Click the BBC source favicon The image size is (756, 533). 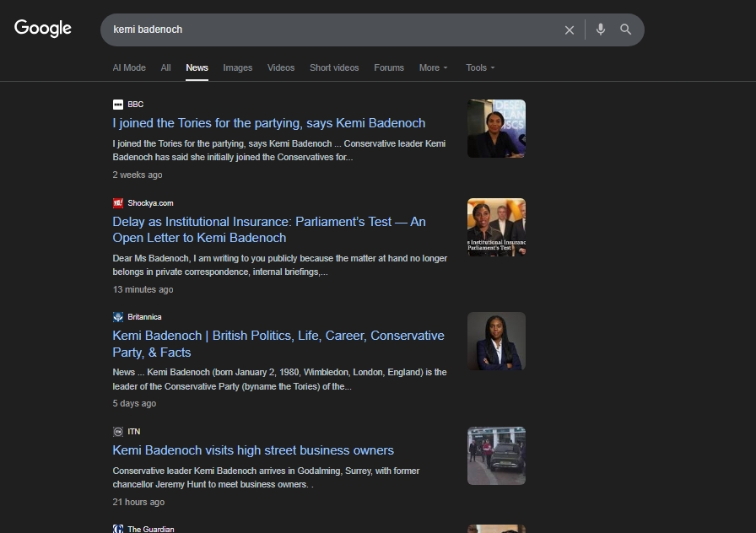[118, 105]
